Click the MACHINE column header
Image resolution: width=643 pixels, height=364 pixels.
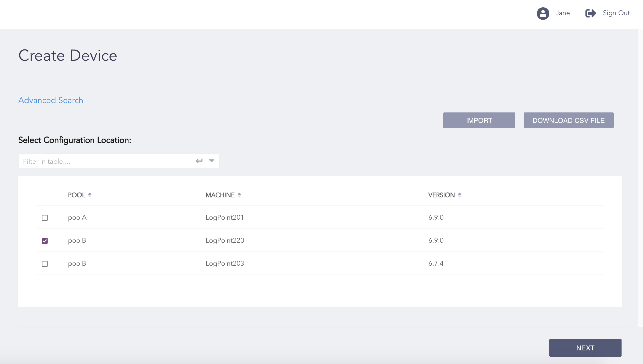click(220, 195)
